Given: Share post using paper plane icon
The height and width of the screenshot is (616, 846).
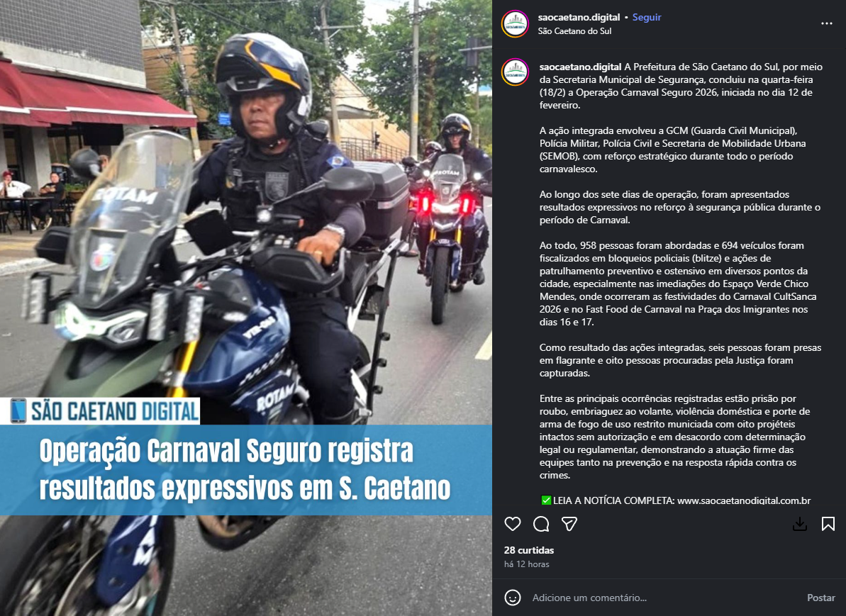Looking at the screenshot, I should click(x=569, y=524).
